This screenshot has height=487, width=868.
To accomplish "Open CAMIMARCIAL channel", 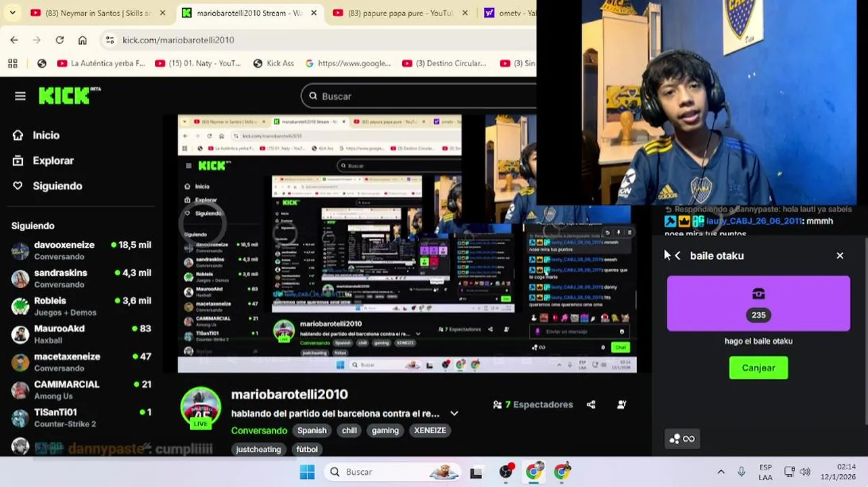I will click(x=81, y=390).
